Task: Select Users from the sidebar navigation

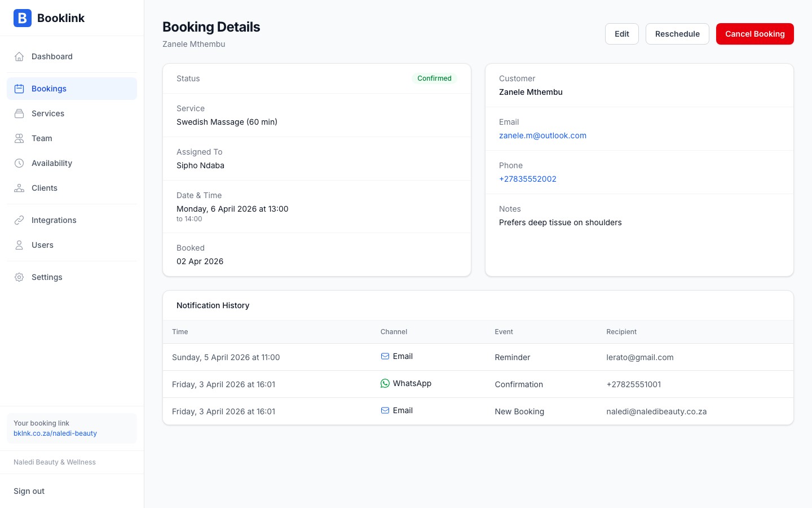Action: tap(42, 245)
